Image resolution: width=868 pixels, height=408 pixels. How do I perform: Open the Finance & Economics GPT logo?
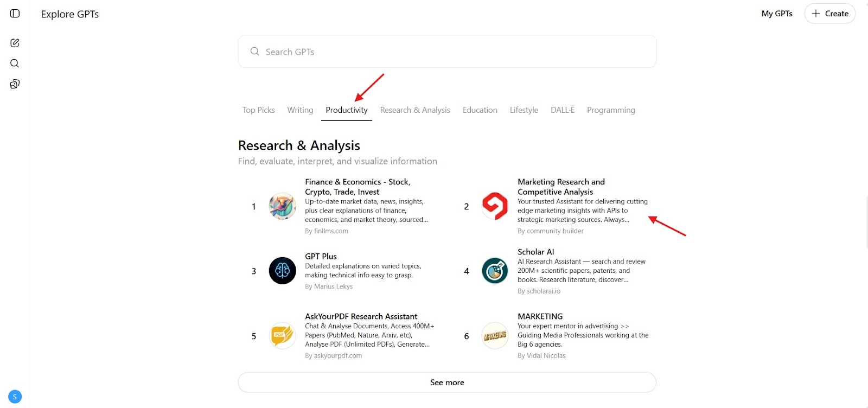tap(283, 206)
